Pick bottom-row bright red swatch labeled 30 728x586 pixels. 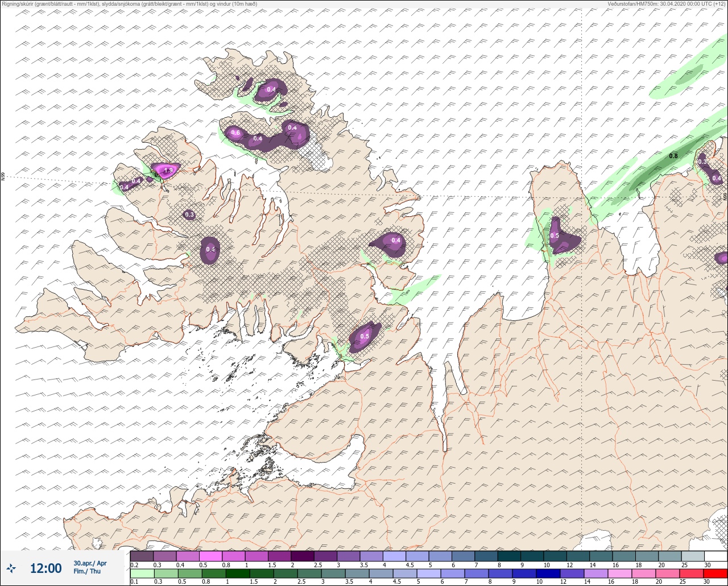click(715, 573)
